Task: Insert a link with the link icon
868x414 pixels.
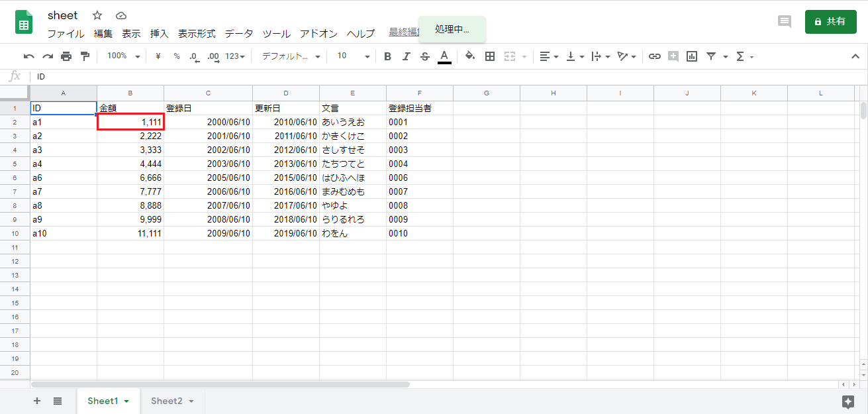Action: [655, 56]
